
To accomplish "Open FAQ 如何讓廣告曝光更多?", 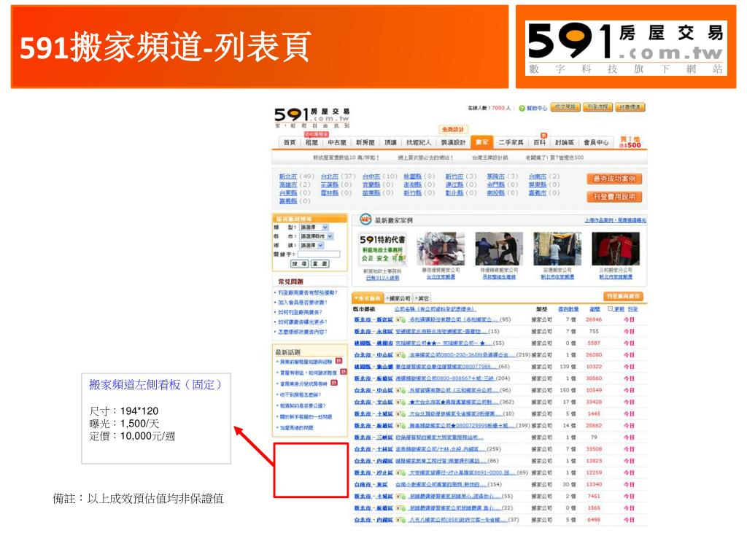I will tap(303, 322).
